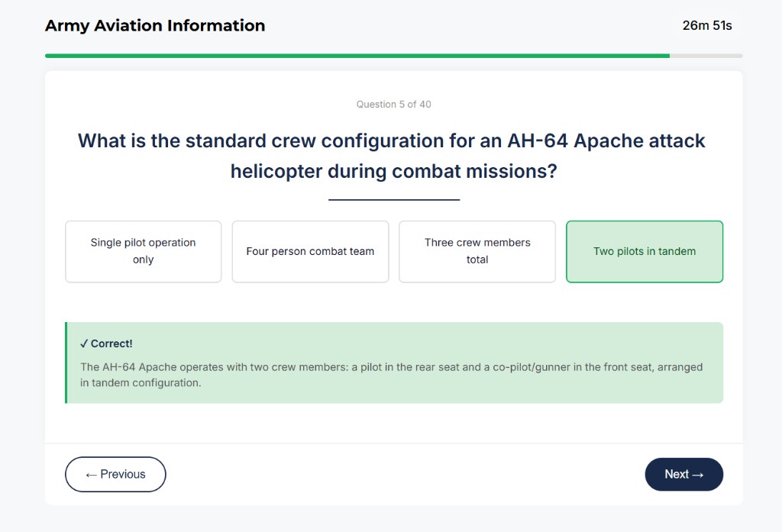Screen dimensions: 782x532
Task: Click the forward arrow icon on Next
Action: 698,474
